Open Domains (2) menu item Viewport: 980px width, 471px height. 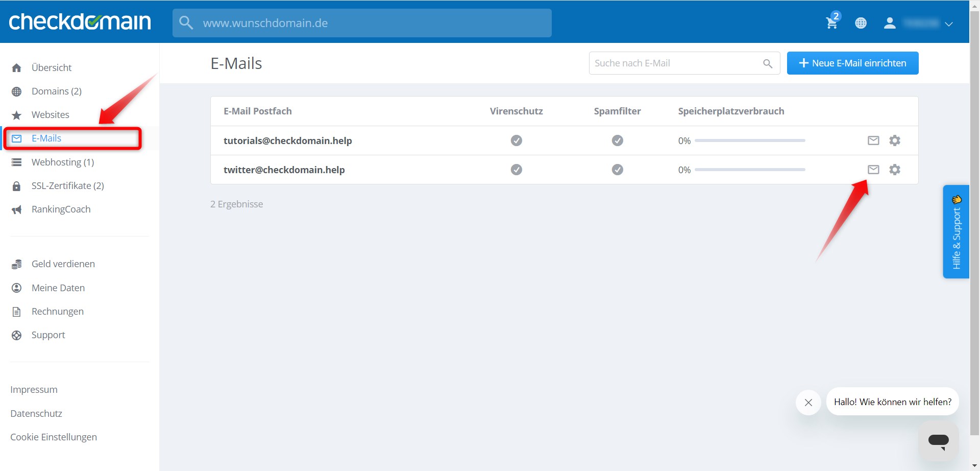coord(57,91)
